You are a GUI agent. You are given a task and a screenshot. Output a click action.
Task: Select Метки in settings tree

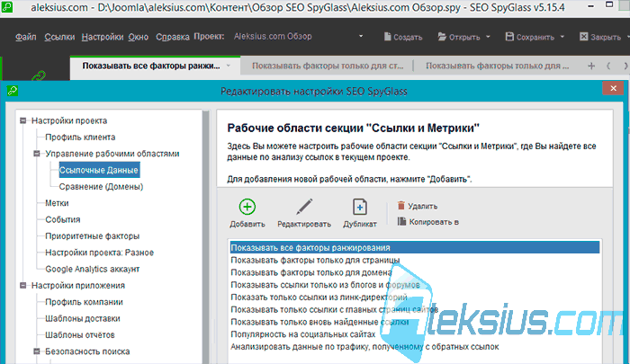click(x=57, y=203)
